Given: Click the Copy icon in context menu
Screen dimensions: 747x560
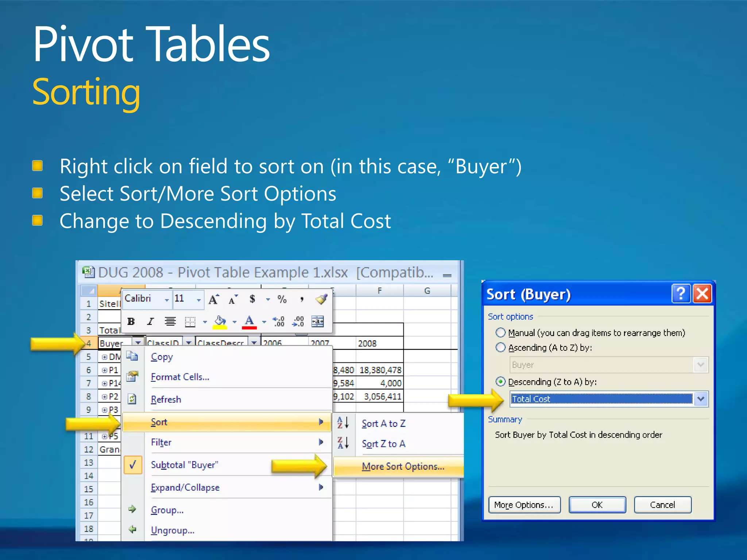Looking at the screenshot, I should pyautogui.click(x=132, y=356).
